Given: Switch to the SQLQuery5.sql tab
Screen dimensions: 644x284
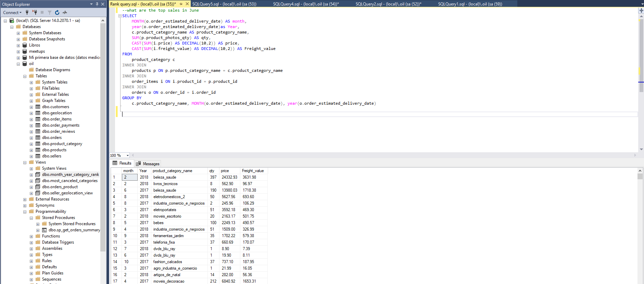Looking at the screenshot, I should click(x=224, y=4).
